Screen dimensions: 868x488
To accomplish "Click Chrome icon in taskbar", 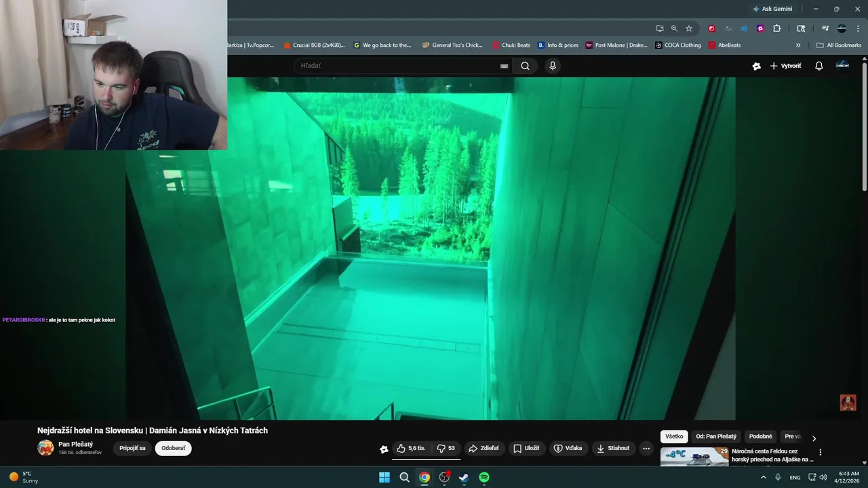I will [424, 477].
